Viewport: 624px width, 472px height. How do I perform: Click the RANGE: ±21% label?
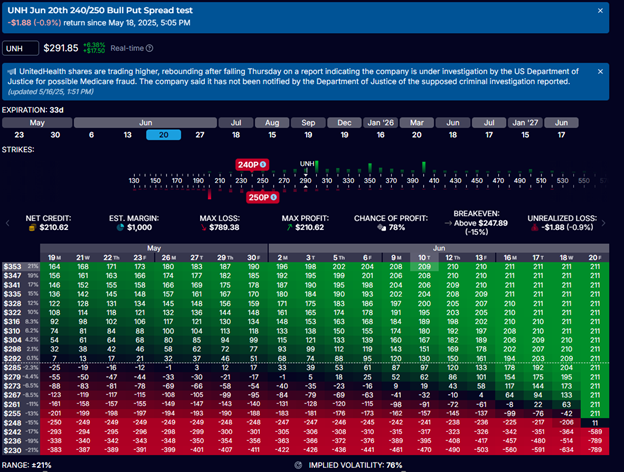(x=27, y=465)
